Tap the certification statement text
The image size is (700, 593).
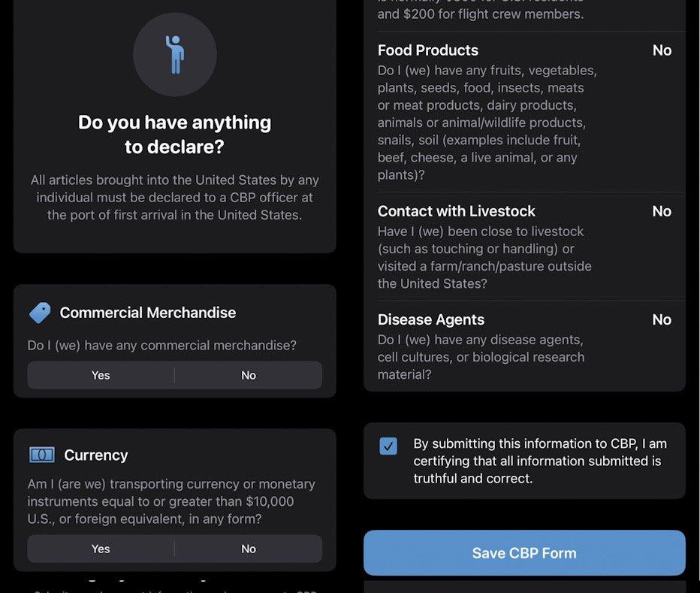click(x=539, y=461)
